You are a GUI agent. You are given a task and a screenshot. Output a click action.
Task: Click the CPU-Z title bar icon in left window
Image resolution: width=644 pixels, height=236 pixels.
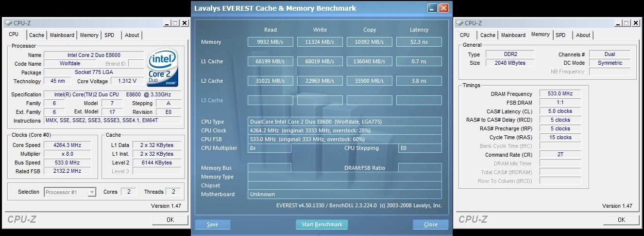9,23
